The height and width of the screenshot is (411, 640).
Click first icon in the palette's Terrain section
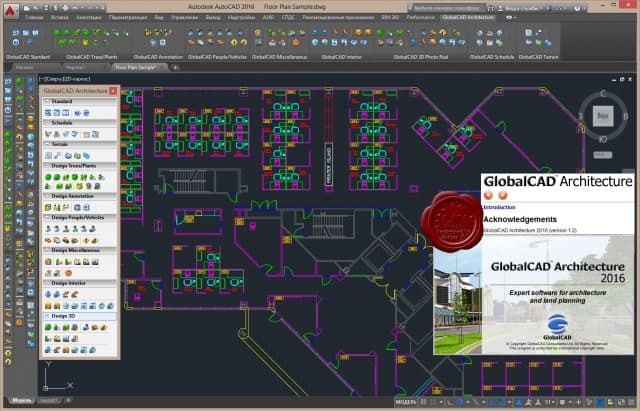tap(47, 155)
